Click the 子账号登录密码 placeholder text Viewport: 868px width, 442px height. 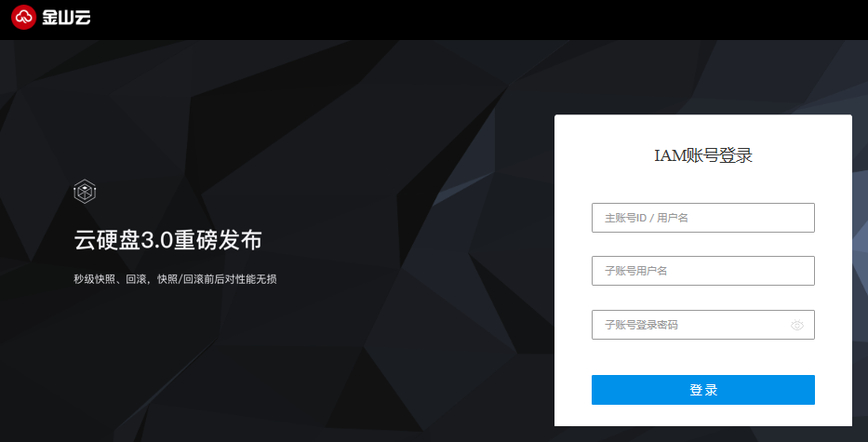(x=641, y=325)
